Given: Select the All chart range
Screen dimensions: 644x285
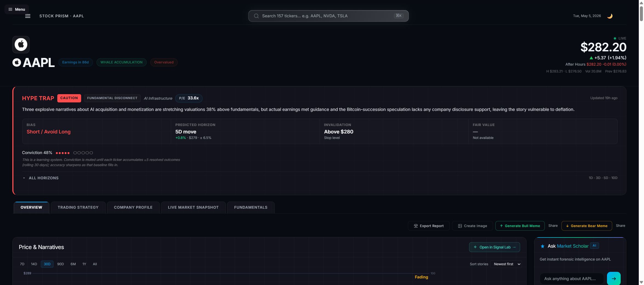Looking at the screenshot, I should pyautogui.click(x=95, y=264).
